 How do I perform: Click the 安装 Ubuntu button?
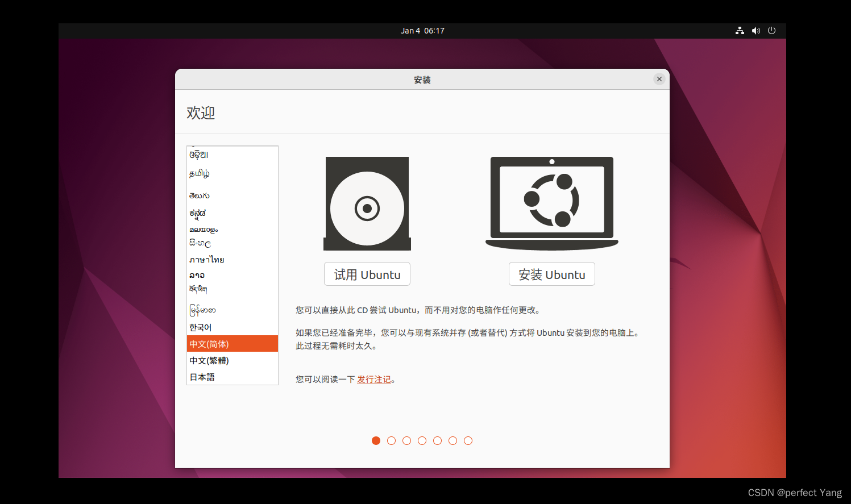pyautogui.click(x=551, y=274)
